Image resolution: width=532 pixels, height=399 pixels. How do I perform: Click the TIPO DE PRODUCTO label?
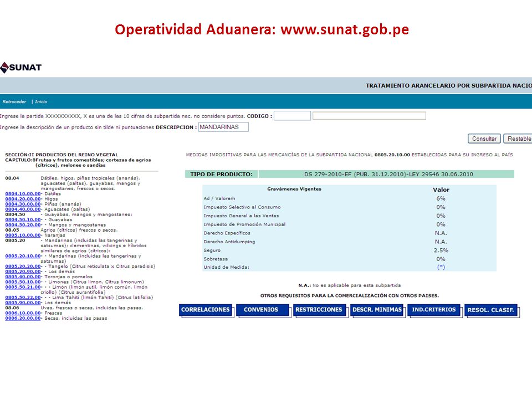point(221,174)
